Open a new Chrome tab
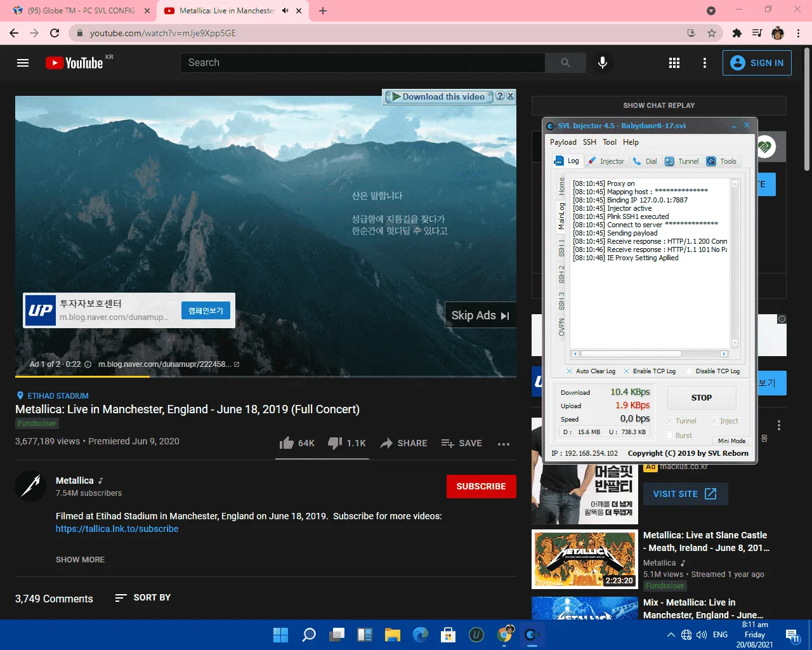 (322, 11)
